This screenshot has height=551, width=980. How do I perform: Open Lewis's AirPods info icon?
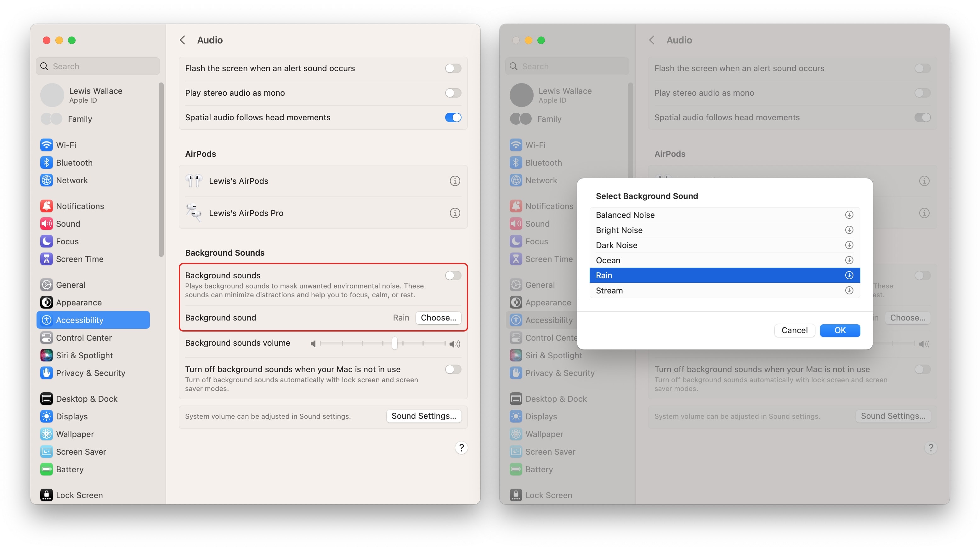455,181
